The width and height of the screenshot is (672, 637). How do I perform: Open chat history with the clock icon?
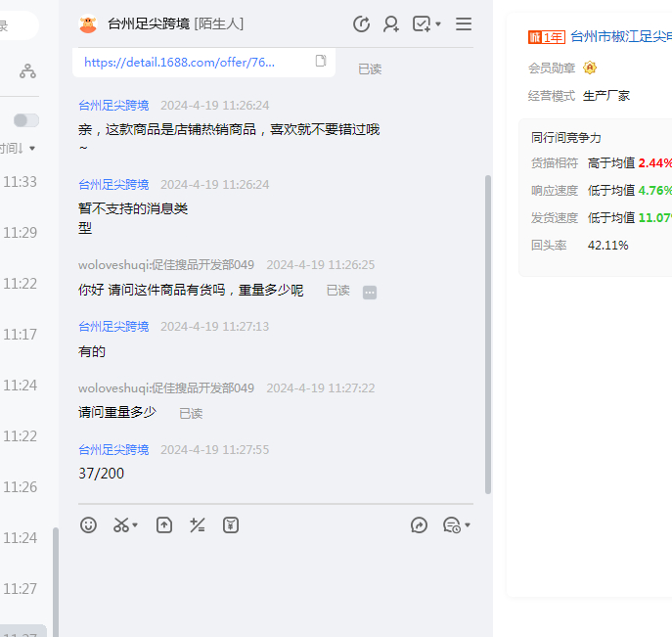pos(361,24)
